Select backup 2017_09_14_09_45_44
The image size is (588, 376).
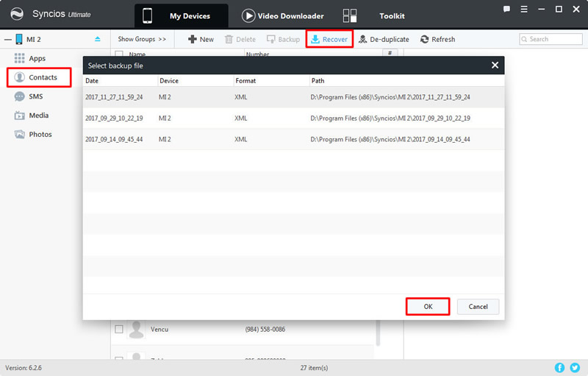[293, 139]
